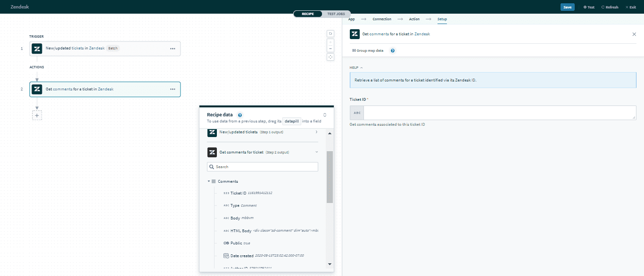Zoom in on the recipe canvas
Viewport: 644px width, 276px height.
(x=330, y=42)
